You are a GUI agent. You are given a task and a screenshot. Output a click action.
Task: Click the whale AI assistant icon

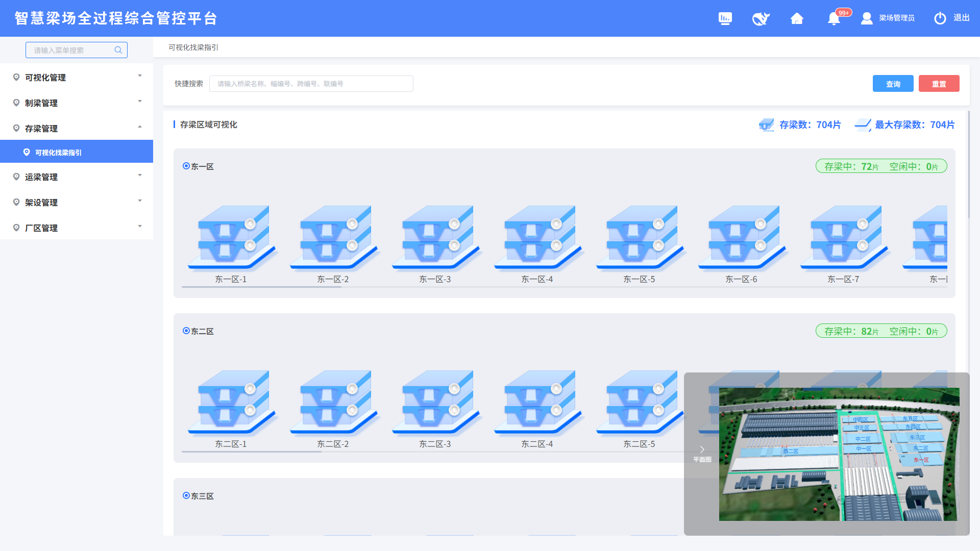click(x=761, y=18)
